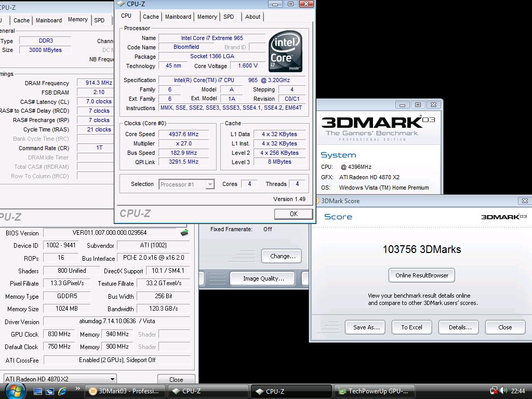Select Cache tab in background CPU-Z window
The height and width of the screenshot is (399, 532).
coord(21,20)
